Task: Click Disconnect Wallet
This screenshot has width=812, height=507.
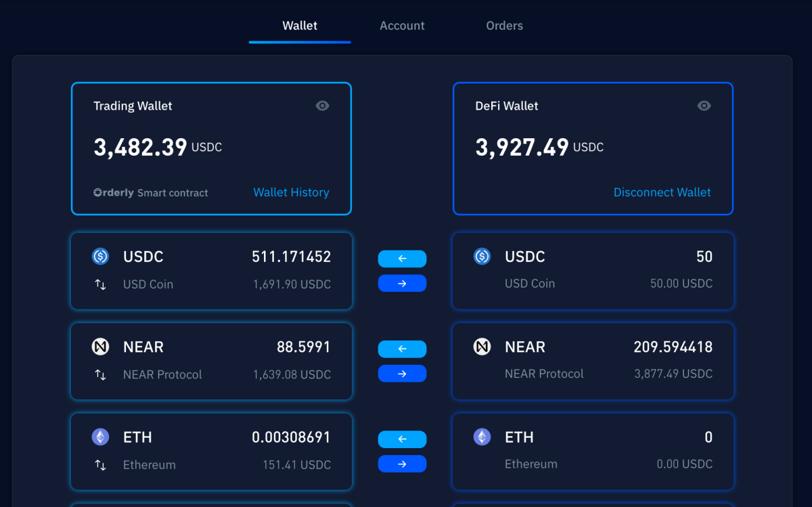Action: tap(662, 192)
